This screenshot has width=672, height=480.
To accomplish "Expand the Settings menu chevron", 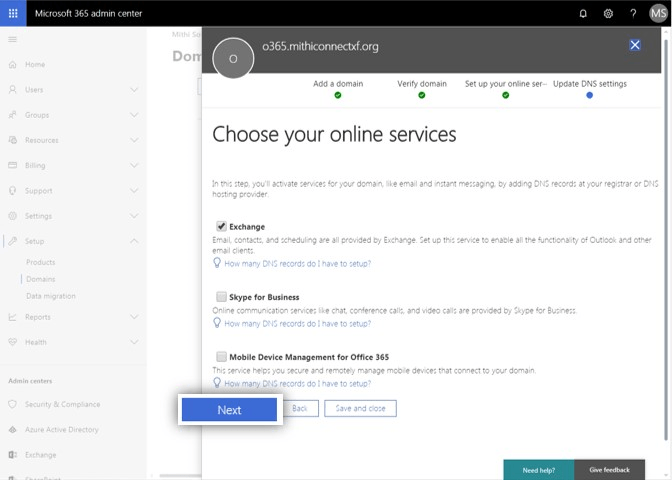I will point(134,216).
